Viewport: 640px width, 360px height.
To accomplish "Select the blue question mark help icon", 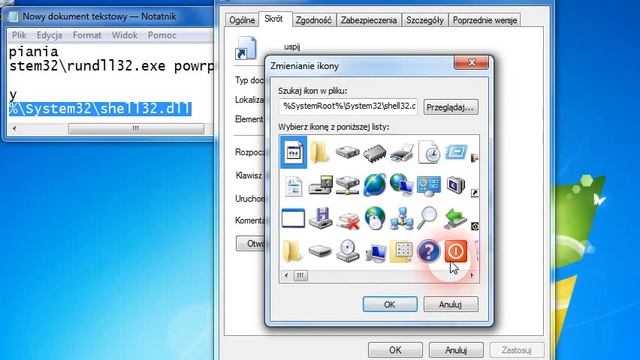I will point(429,251).
